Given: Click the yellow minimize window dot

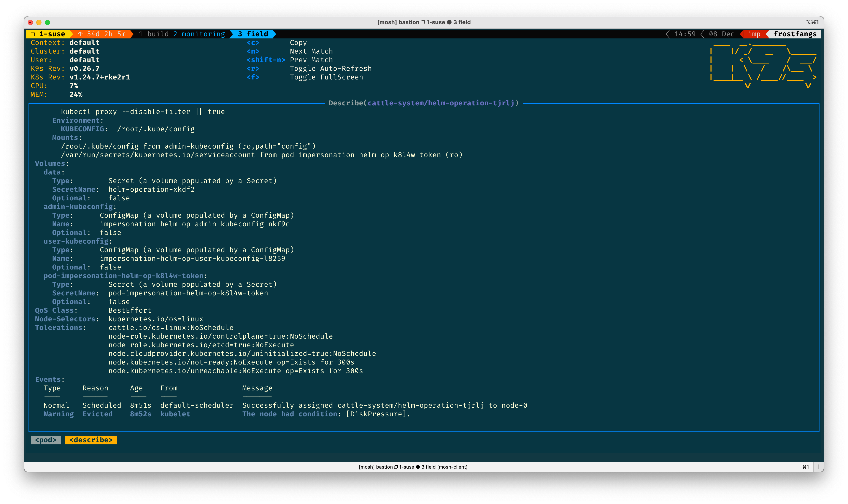Looking at the screenshot, I should pos(39,22).
